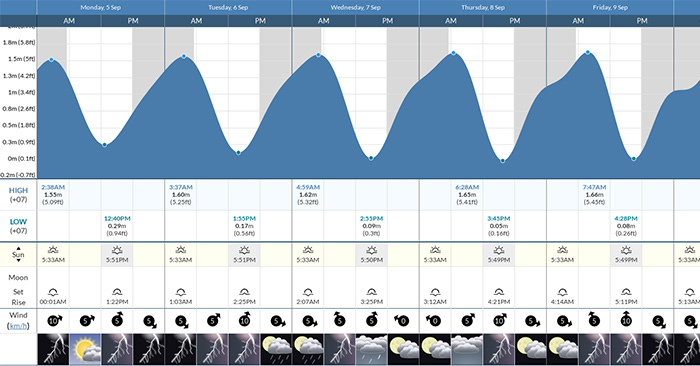Click the HIGH (+07) row label
Image resolution: width=700 pixels, height=366 pixels.
tap(18, 195)
